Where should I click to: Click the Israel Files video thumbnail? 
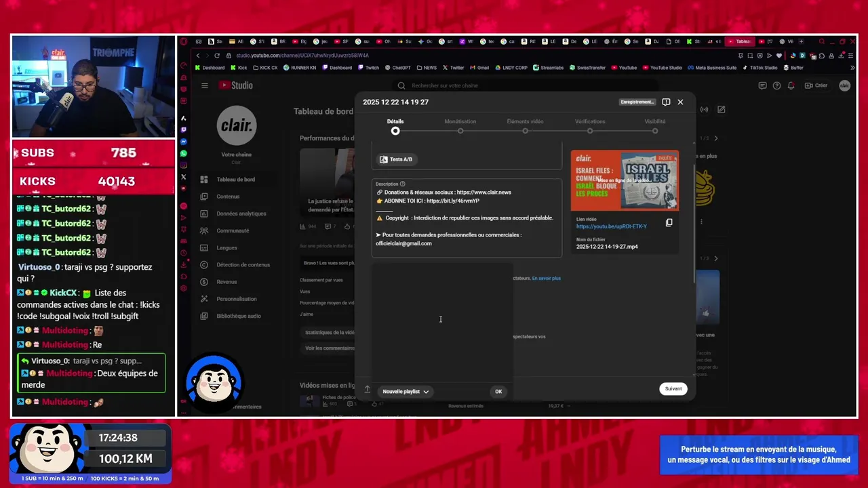(625, 180)
